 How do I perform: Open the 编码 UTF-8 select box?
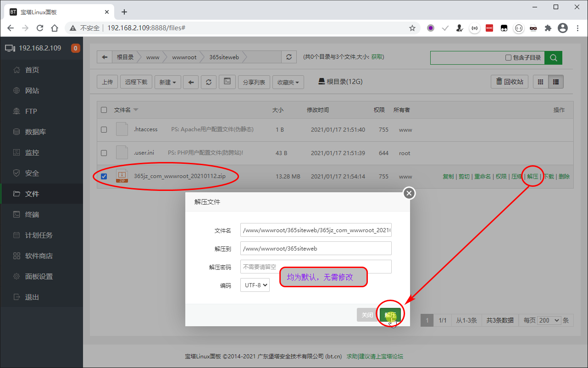click(x=255, y=285)
